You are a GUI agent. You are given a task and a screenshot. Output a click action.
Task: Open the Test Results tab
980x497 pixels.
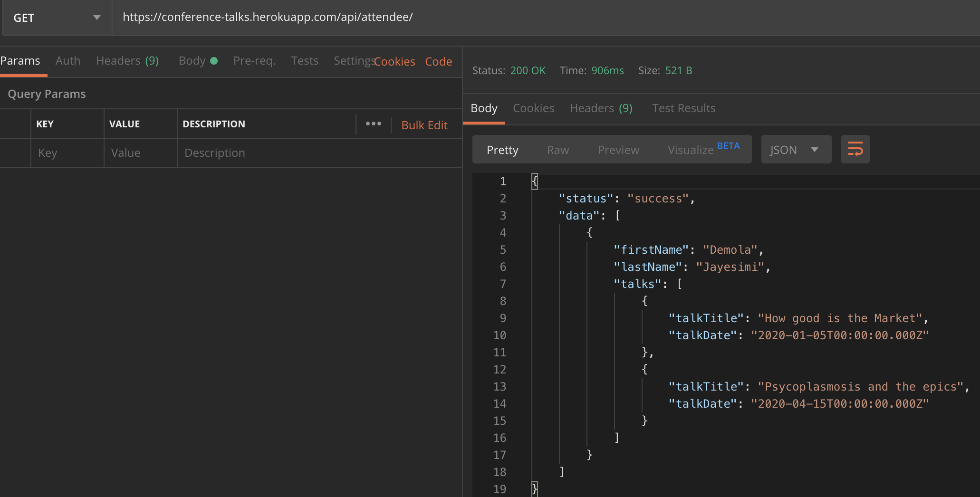(683, 108)
